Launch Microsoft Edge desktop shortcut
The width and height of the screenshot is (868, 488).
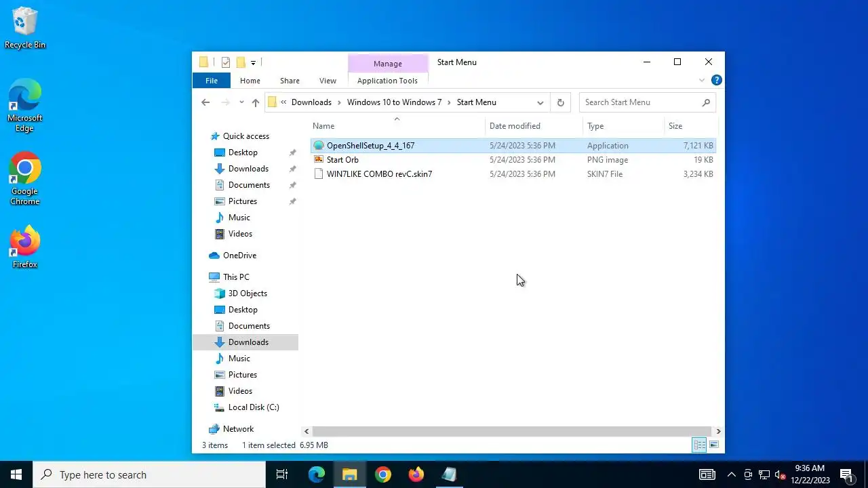(x=24, y=106)
